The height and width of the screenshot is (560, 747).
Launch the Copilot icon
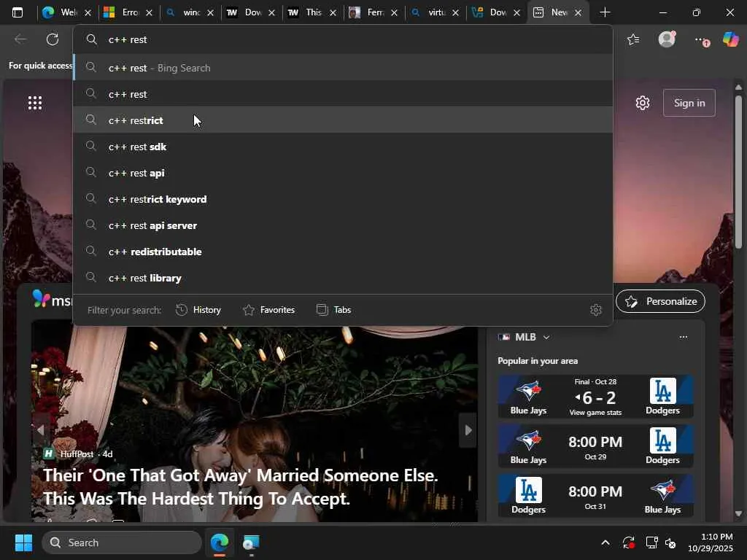tap(730, 39)
